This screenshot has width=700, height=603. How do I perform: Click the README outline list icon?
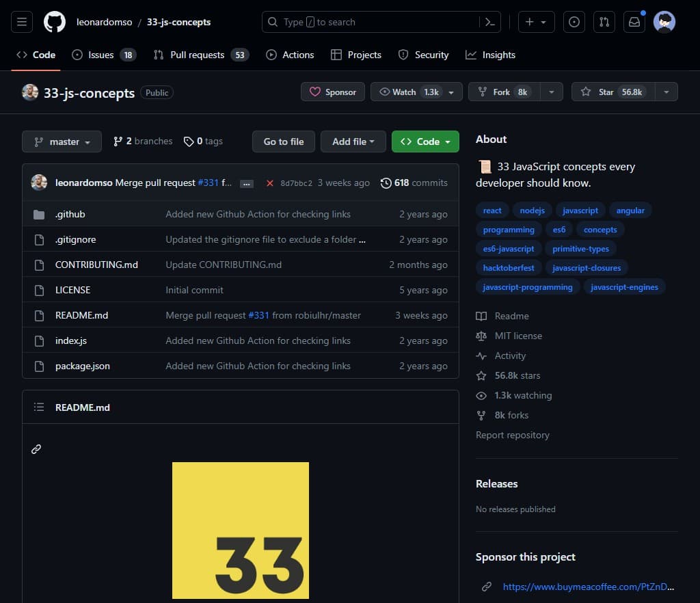pos(39,407)
